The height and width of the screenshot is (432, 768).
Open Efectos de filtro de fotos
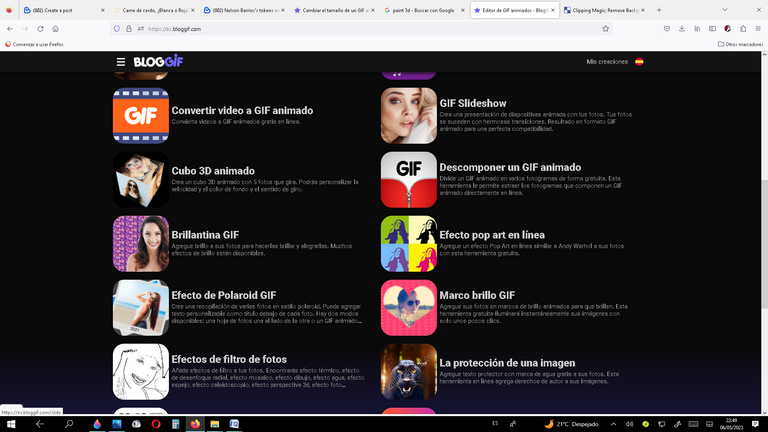[x=229, y=360]
